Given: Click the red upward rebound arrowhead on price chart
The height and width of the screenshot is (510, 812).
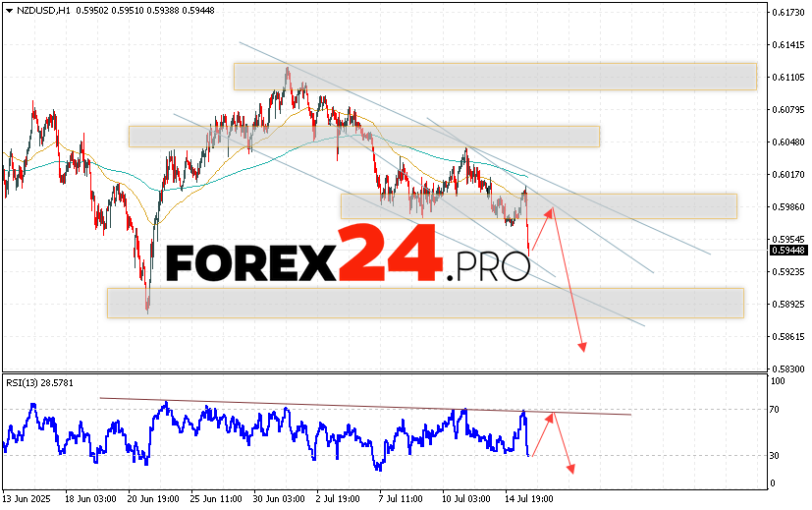Looking at the screenshot, I should click(x=551, y=209).
